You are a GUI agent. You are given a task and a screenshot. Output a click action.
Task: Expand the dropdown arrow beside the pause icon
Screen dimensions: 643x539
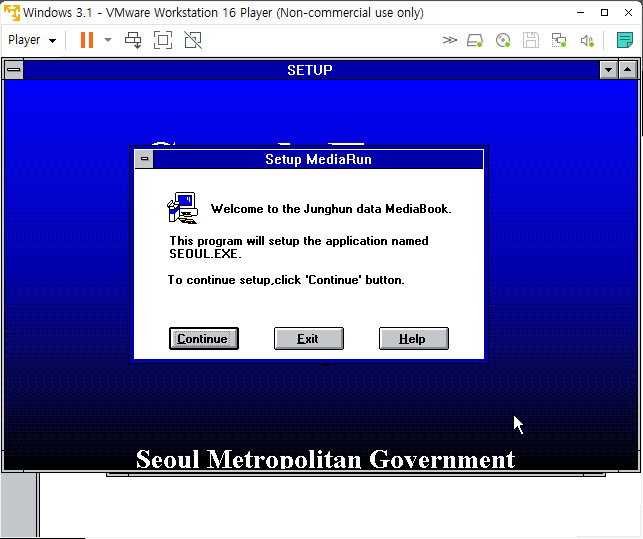108,40
